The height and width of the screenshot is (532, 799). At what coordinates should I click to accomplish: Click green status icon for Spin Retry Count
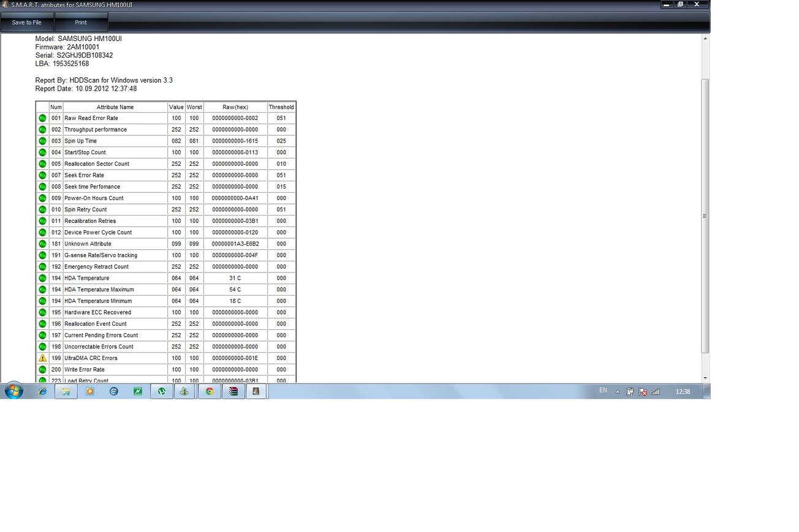pyautogui.click(x=42, y=209)
